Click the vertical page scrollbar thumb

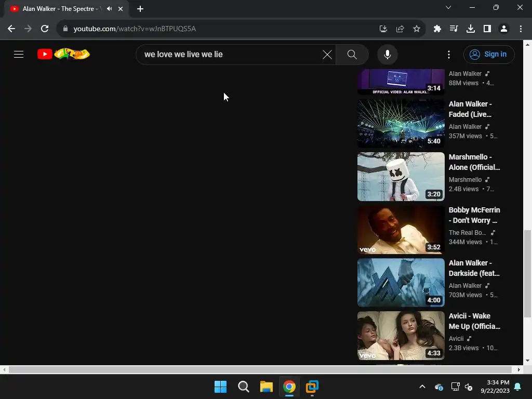coord(527,273)
